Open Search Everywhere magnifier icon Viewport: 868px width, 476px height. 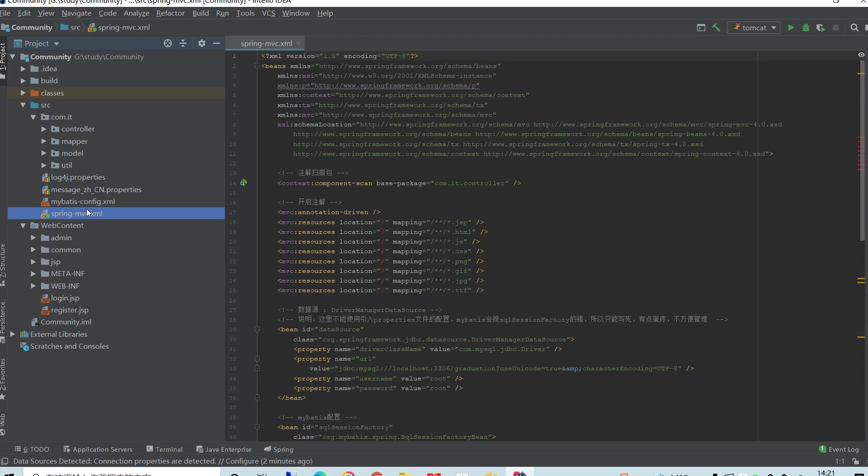pyautogui.click(x=854, y=28)
